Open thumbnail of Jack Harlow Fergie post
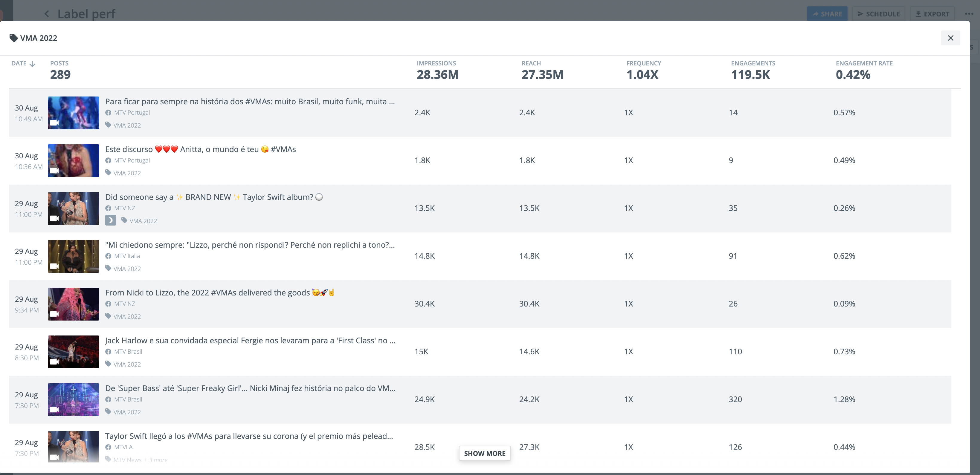This screenshot has height=475, width=980. coord(74,352)
